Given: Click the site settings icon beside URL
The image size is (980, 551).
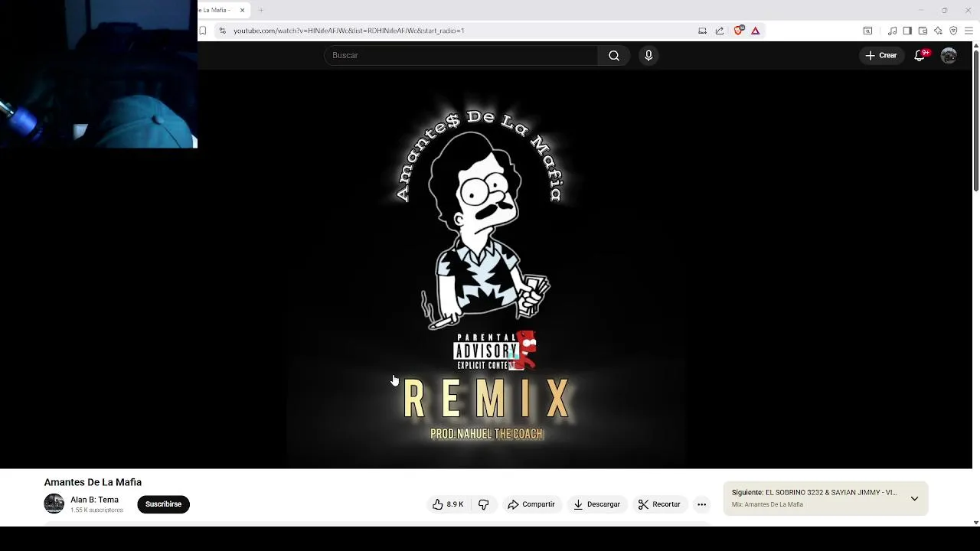Looking at the screenshot, I should coord(222,31).
